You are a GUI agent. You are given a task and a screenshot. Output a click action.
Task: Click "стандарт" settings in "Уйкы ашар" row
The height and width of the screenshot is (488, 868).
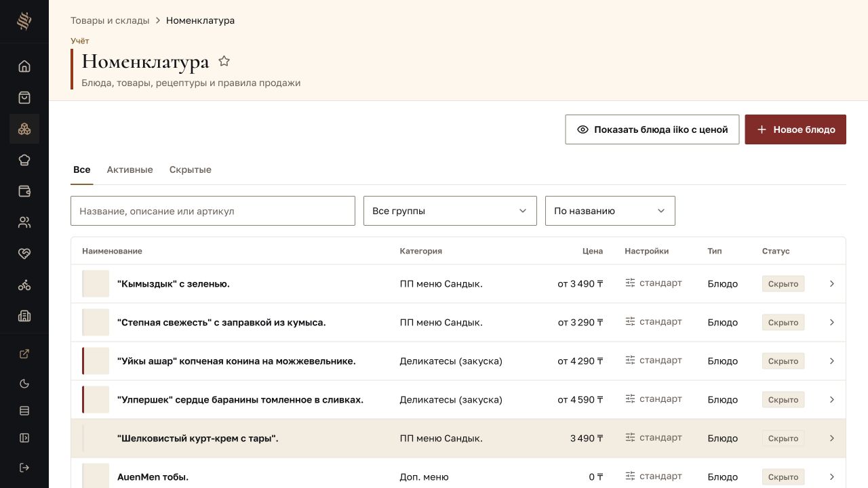660,360
